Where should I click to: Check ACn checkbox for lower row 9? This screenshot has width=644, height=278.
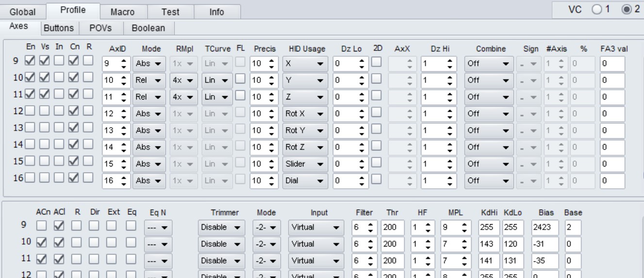42,225
